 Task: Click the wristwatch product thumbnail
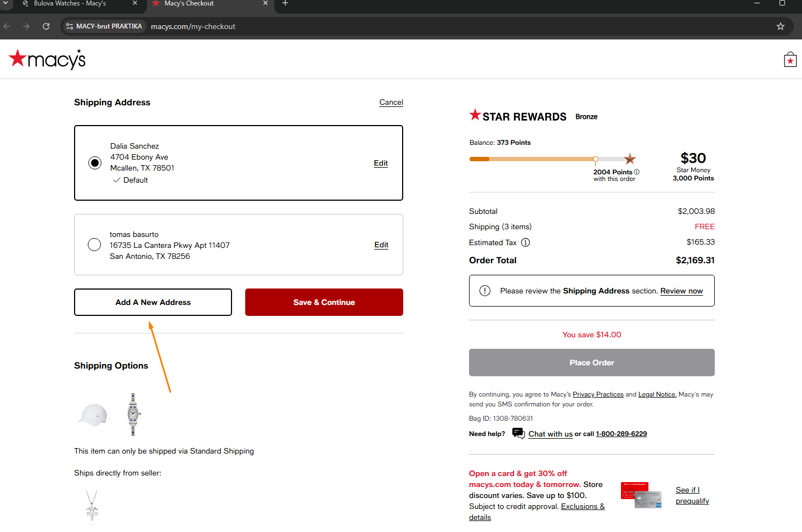point(133,414)
